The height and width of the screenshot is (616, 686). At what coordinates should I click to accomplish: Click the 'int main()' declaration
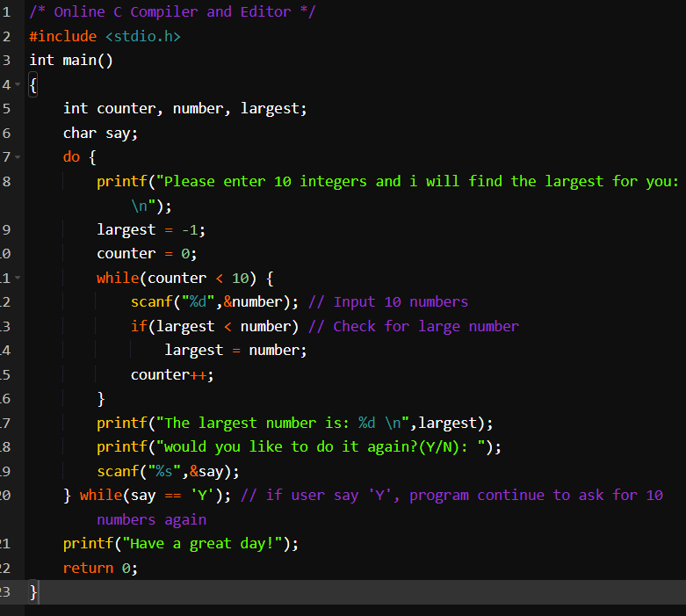[x=71, y=60]
